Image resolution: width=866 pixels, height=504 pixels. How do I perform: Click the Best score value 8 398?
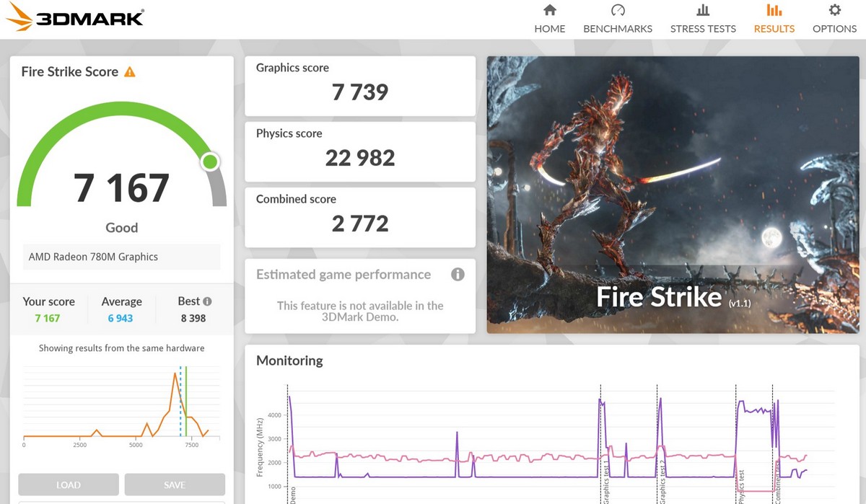pyautogui.click(x=193, y=318)
